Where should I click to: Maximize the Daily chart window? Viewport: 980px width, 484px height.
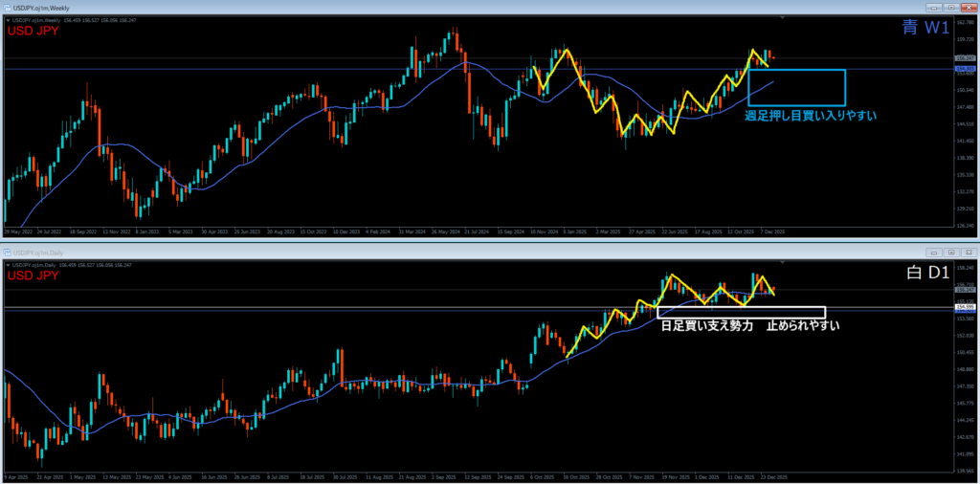point(950,252)
